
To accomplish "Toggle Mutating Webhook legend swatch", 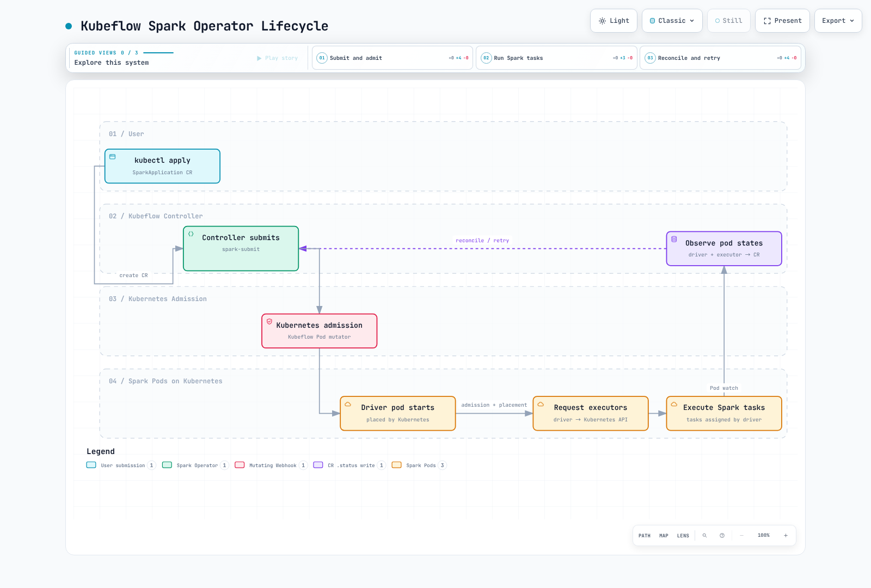I will [240, 465].
